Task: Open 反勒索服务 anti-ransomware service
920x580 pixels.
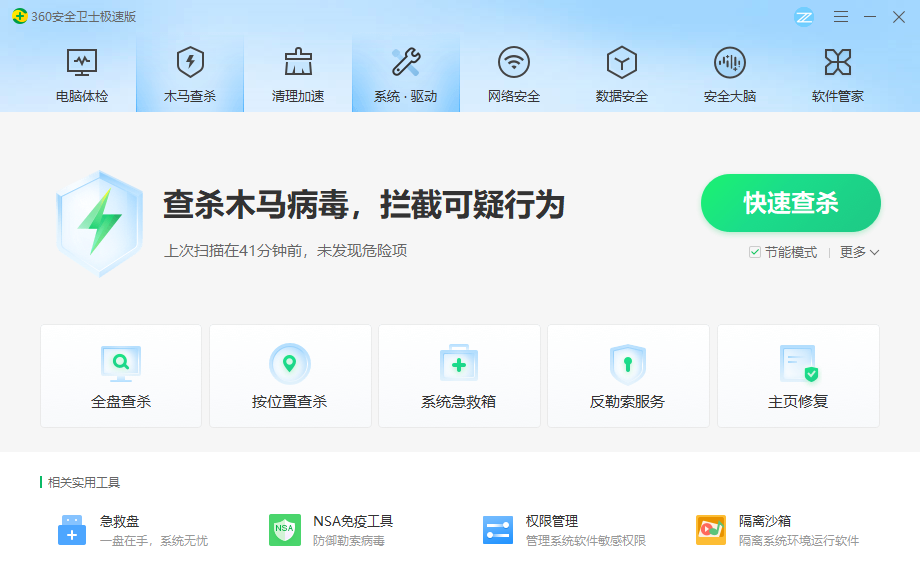Action: pyautogui.click(x=627, y=375)
